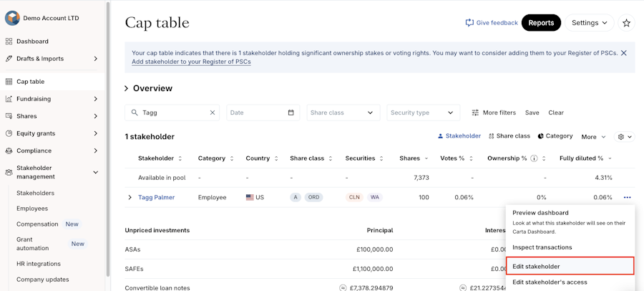Clear the Tagg search text
This screenshot has height=291, width=644.
[213, 113]
